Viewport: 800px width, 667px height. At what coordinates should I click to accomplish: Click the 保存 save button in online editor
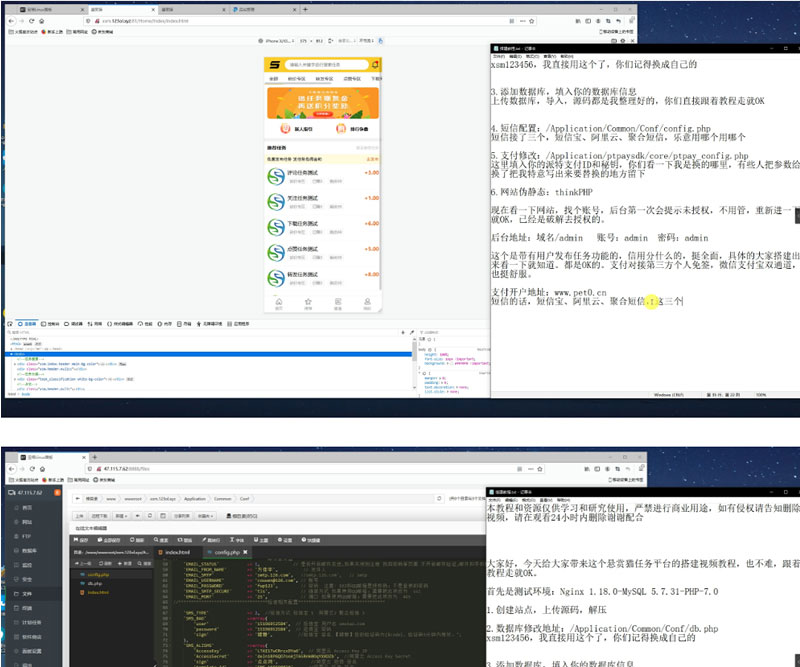click(82, 540)
